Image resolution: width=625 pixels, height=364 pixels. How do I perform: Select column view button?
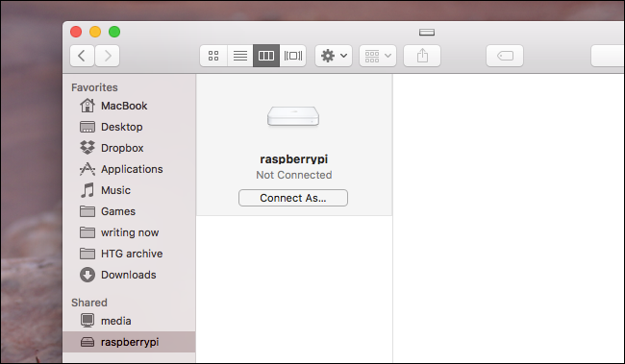tap(266, 56)
